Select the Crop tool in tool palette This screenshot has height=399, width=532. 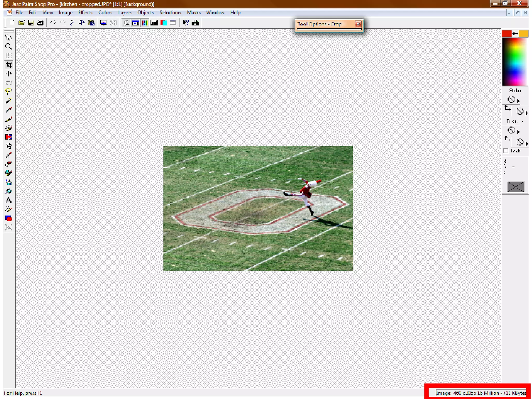[x=9, y=65]
